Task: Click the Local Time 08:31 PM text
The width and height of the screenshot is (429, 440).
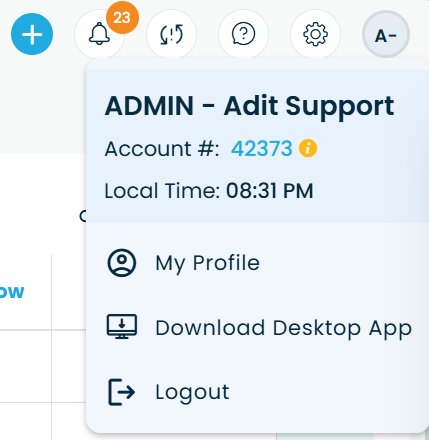Action: click(x=209, y=191)
